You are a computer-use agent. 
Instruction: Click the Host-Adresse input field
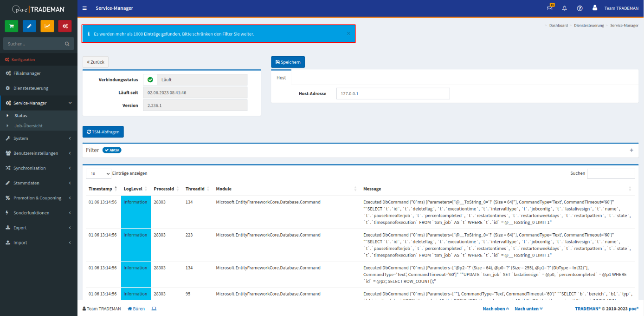[x=393, y=94]
